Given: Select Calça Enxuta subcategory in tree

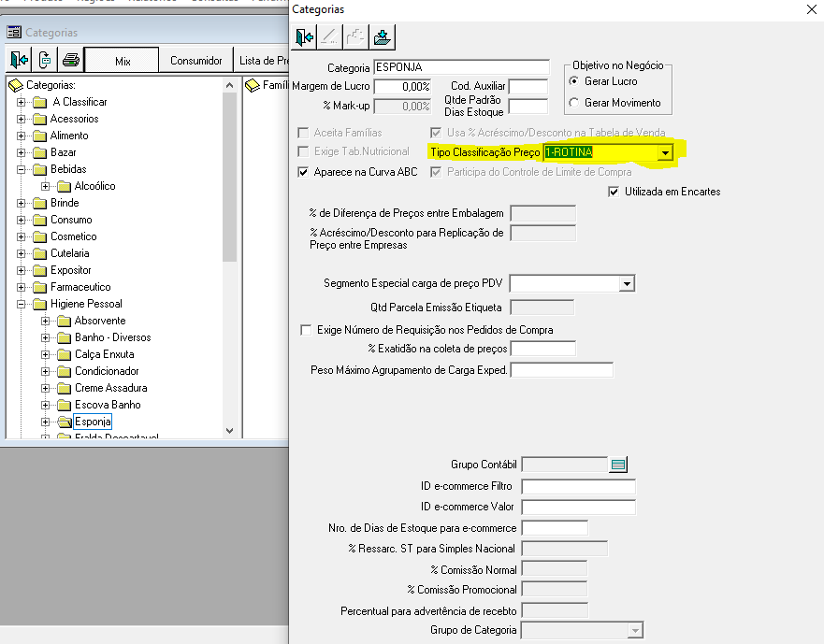Looking at the screenshot, I should [105, 354].
